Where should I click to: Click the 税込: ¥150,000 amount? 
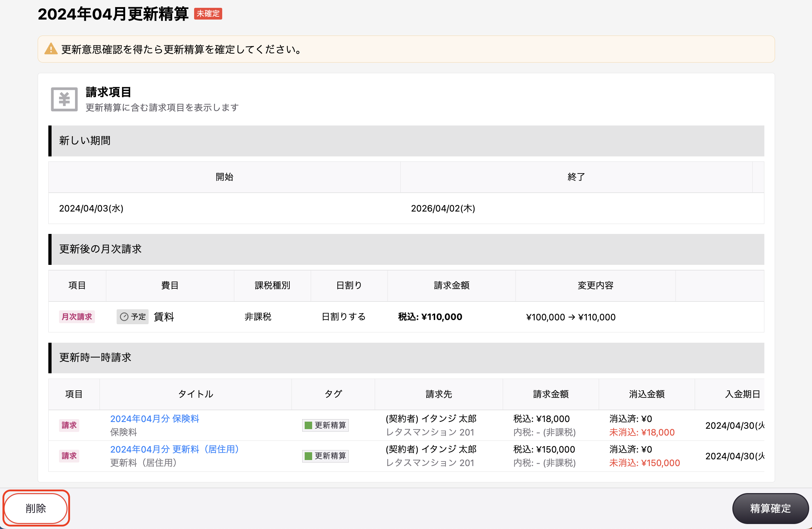coord(544,449)
